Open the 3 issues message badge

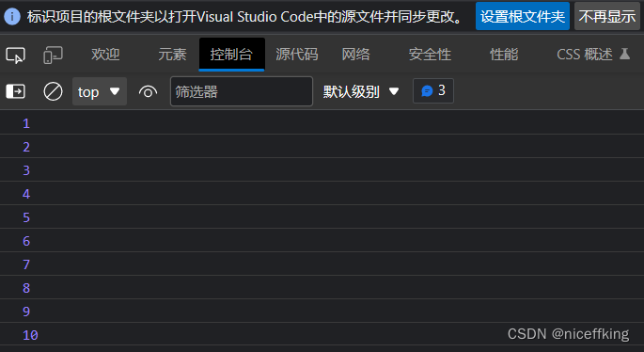[x=433, y=90]
